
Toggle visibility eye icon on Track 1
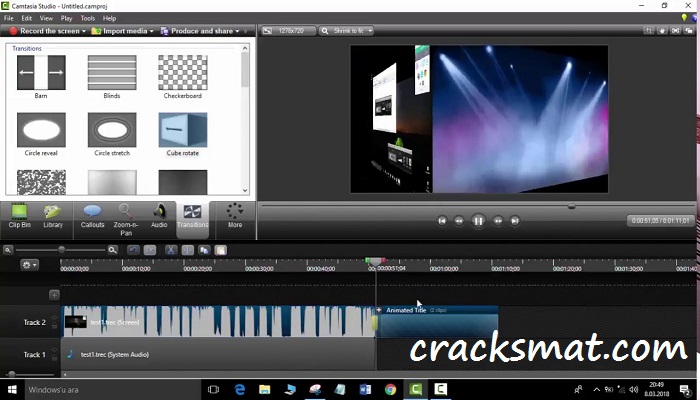point(54,350)
